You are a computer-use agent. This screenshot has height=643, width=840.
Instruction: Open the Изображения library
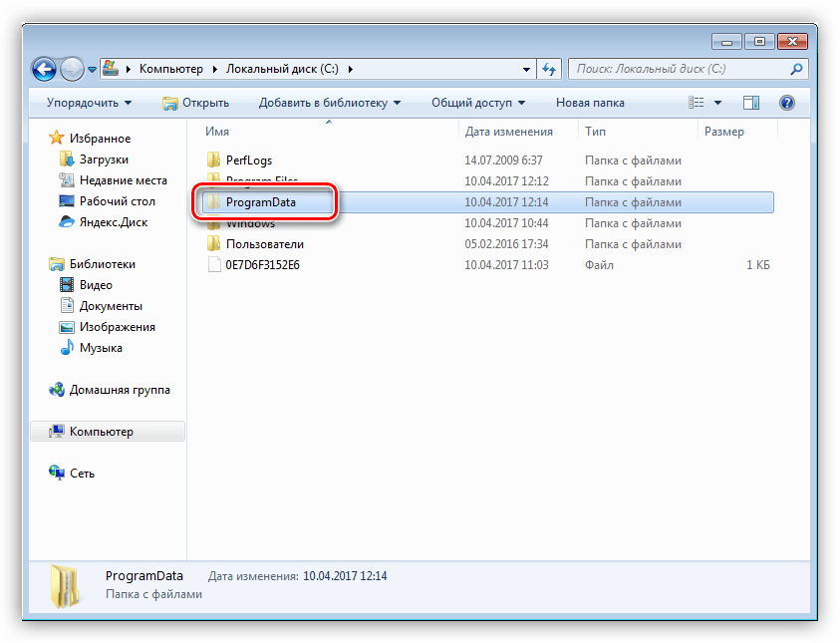(x=118, y=326)
